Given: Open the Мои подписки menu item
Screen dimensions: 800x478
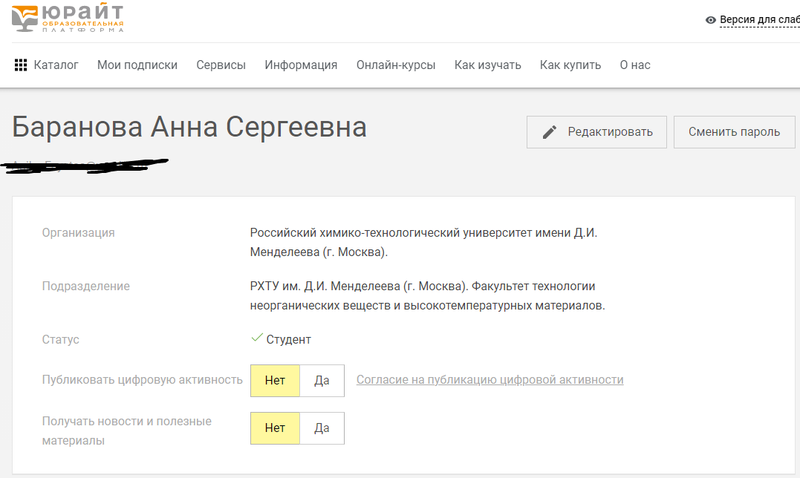Looking at the screenshot, I should [x=137, y=65].
